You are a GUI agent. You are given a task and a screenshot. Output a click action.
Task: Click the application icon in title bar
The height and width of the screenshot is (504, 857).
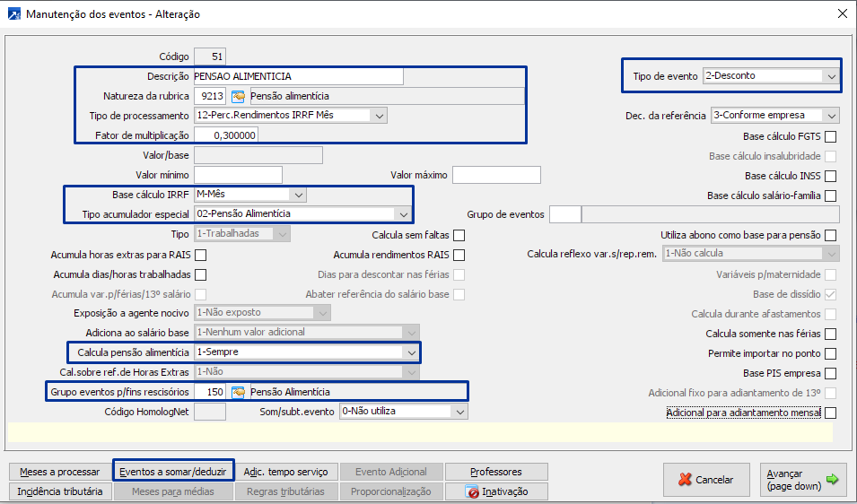pyautogui.click(x=14, y=13)
